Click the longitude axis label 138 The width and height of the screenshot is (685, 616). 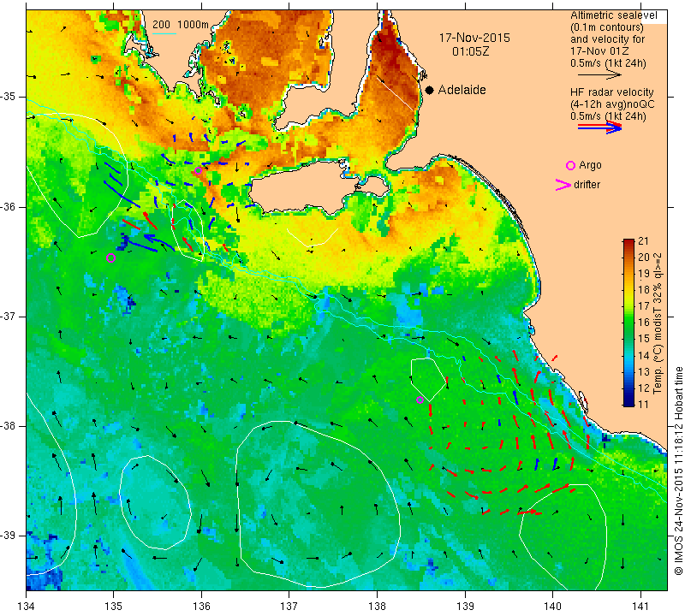(x=377, y=606)
